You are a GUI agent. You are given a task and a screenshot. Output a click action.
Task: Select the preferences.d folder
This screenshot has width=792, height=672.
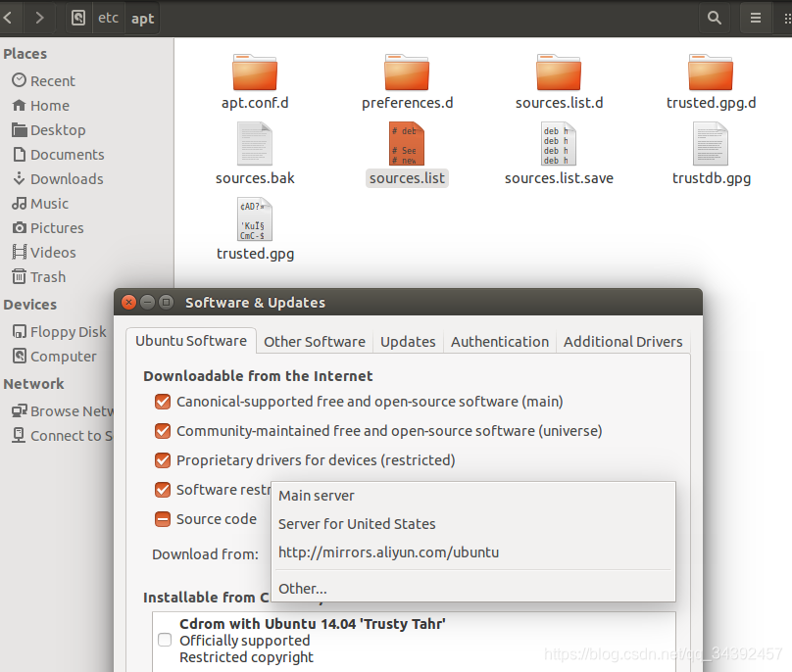coord(407,82)
